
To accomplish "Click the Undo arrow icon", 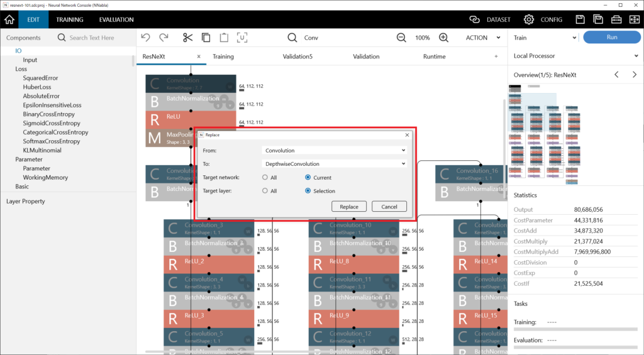I will (x=146, y=37).
